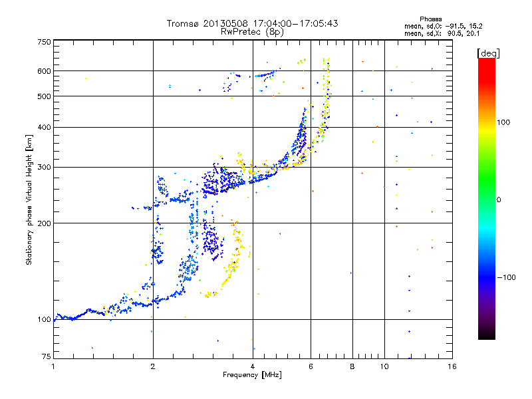Click the 'Phases' header label
Image resolution: width=532 pixels, height=399 pixels.
(431, 19)
